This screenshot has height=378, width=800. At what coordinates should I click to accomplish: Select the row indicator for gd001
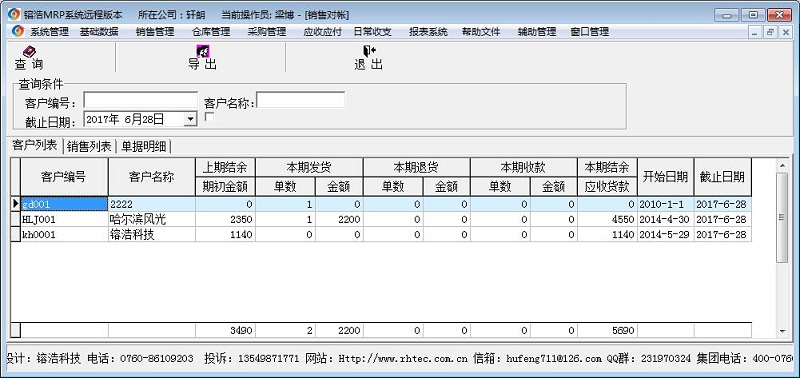point(15,204)
